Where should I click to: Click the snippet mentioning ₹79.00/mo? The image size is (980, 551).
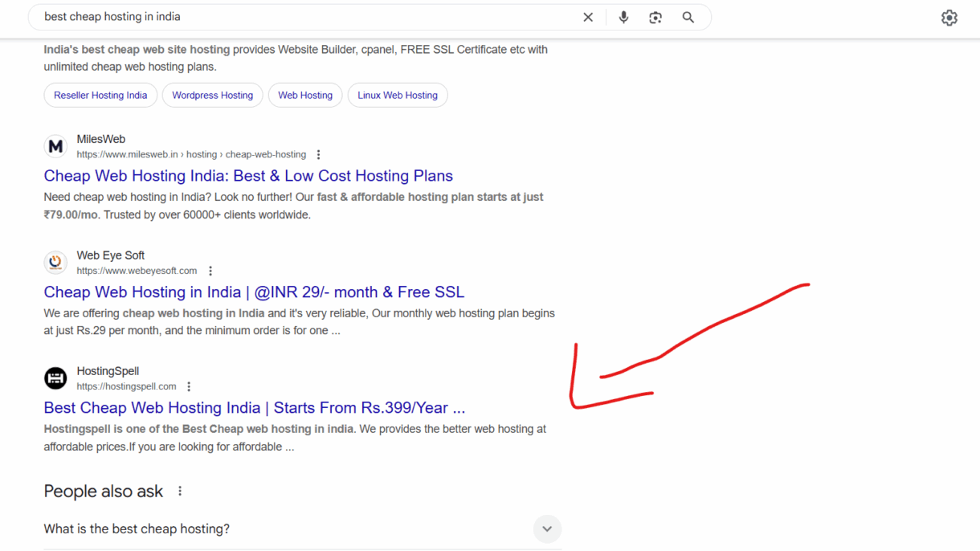(293, 206)
